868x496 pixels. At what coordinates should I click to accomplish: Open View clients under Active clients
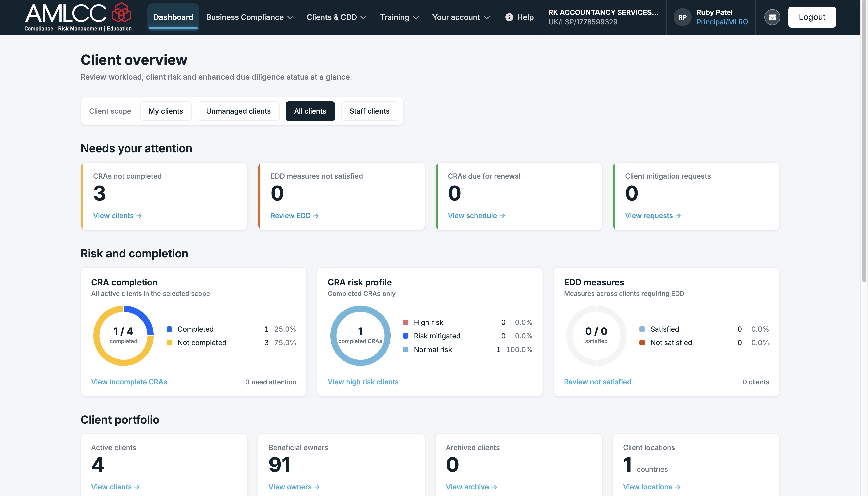(x=115, y=487)
